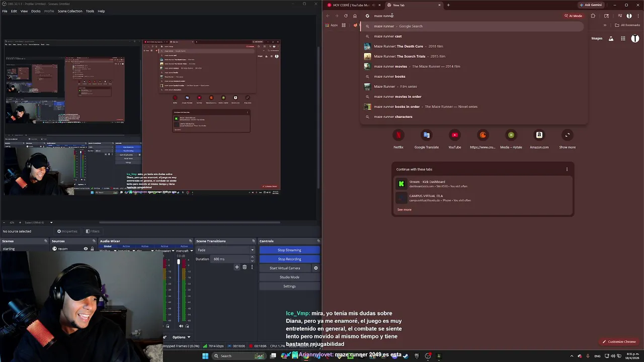This screenshot has width=644, height=362.
Task: Pop out the Scenes dock
Action: point(46,241)
